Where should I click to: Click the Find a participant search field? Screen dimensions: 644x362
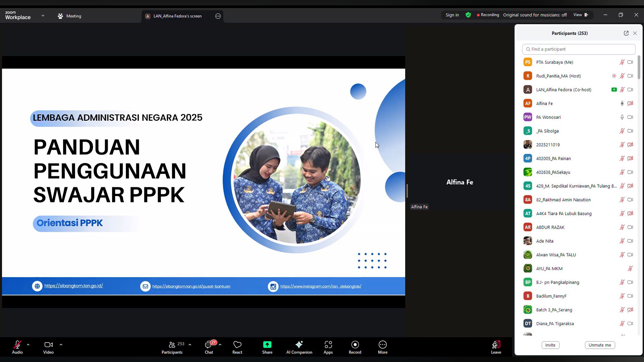tap(579, 49)
